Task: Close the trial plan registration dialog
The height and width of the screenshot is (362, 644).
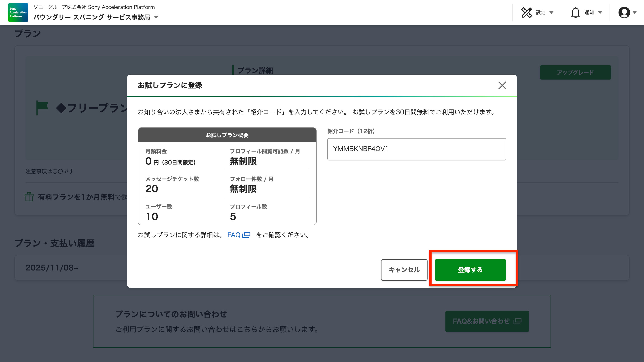Action: (502, 85)
